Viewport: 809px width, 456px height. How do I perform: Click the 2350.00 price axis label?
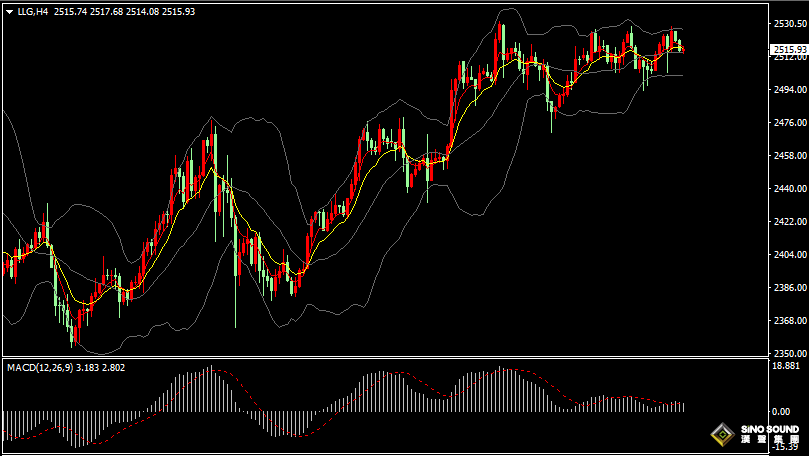pyautogui.click(x=788, y=354)
